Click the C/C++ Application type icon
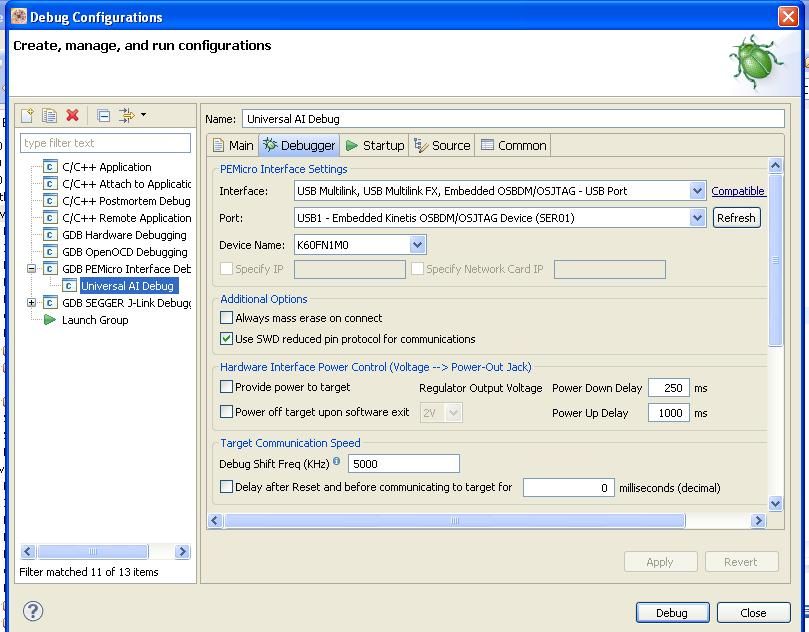Viewport: 809px width, 632px height. (x=50, y=167)
